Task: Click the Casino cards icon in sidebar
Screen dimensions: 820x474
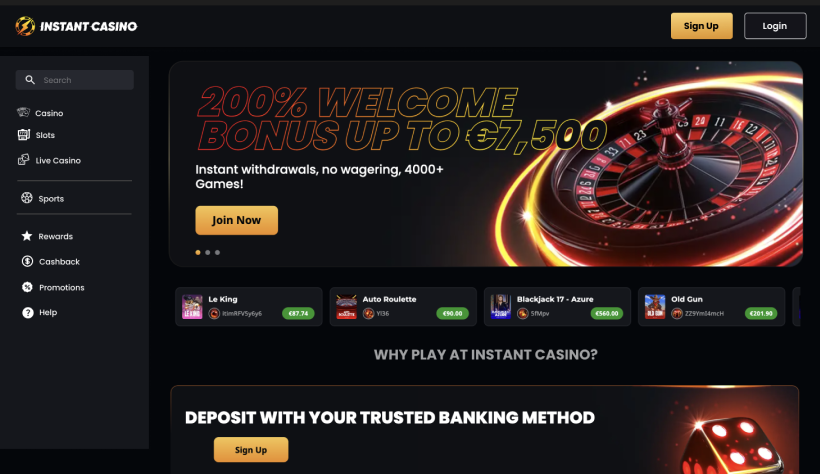Action: pos(24,112)
